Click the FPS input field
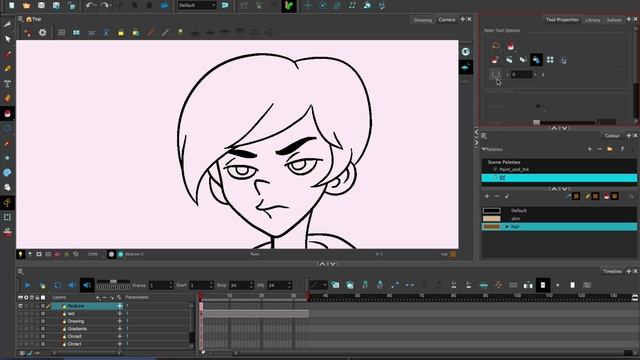 tap(279, 285)
